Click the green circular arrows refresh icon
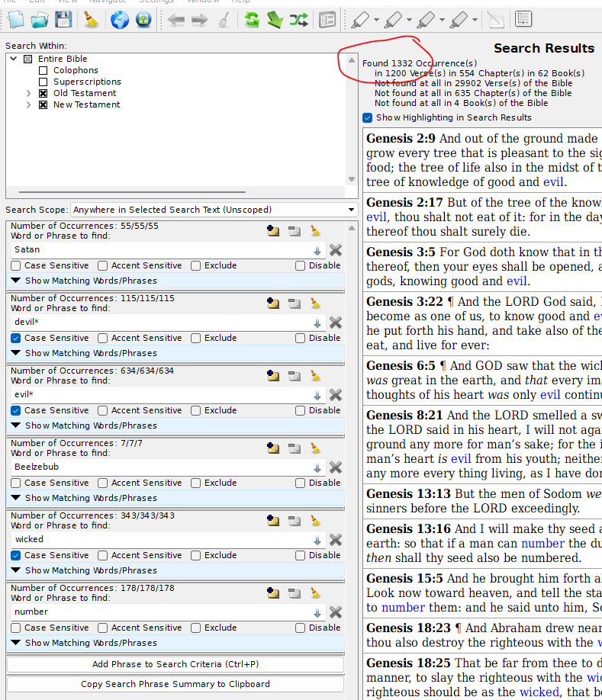Viewport: 602px width, 700px height. coord(252,20)
